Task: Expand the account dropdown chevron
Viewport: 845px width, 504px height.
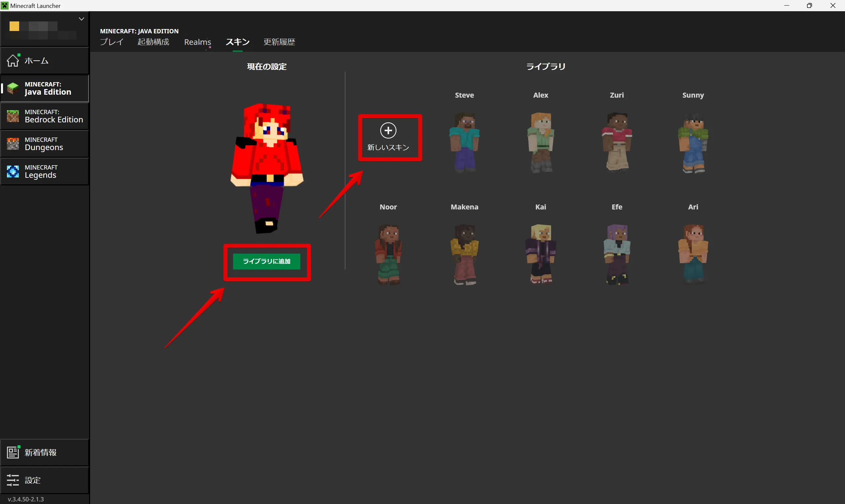Action: pyautogui.click(x=82, y=19)
